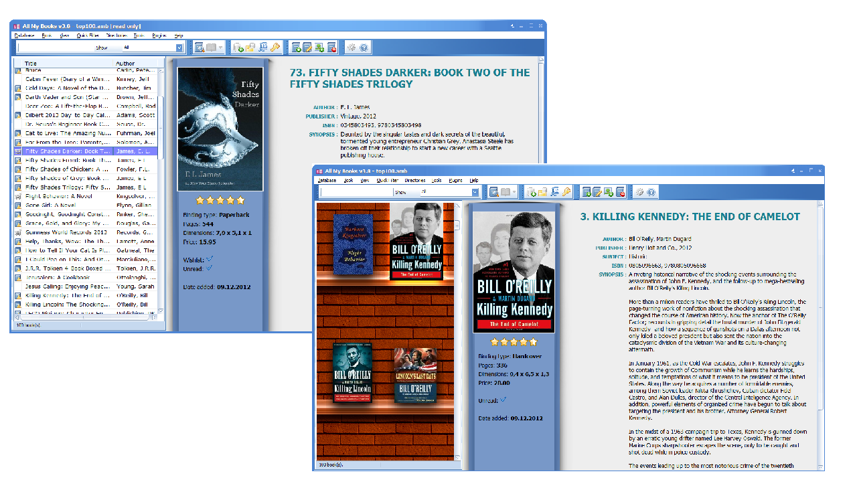This screenshot has height=504, width=853.
Task: Select the Killing Kennedy cover on the bookshelf
Action: (x=416, y=240)
